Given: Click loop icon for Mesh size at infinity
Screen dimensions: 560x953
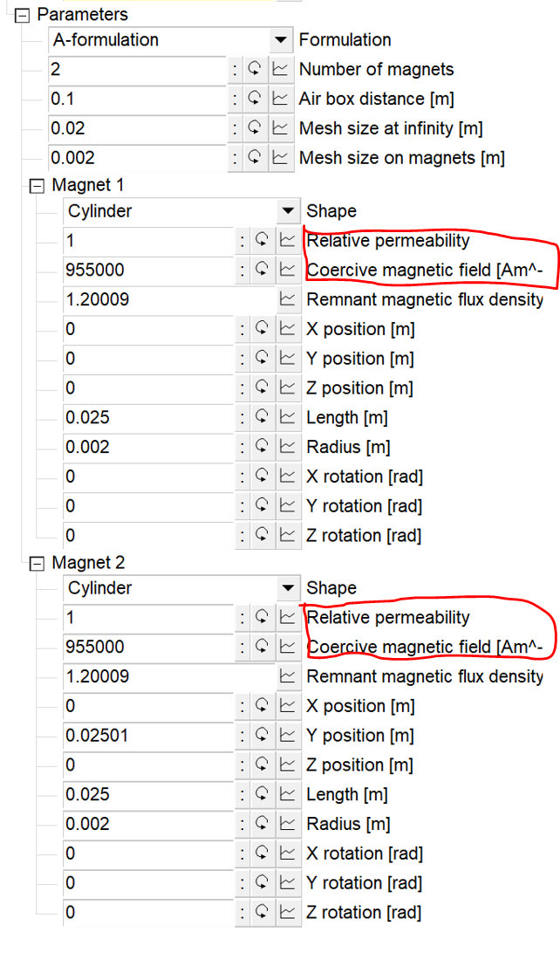Looking at the screenshot, I should click(x=255, y=128).
